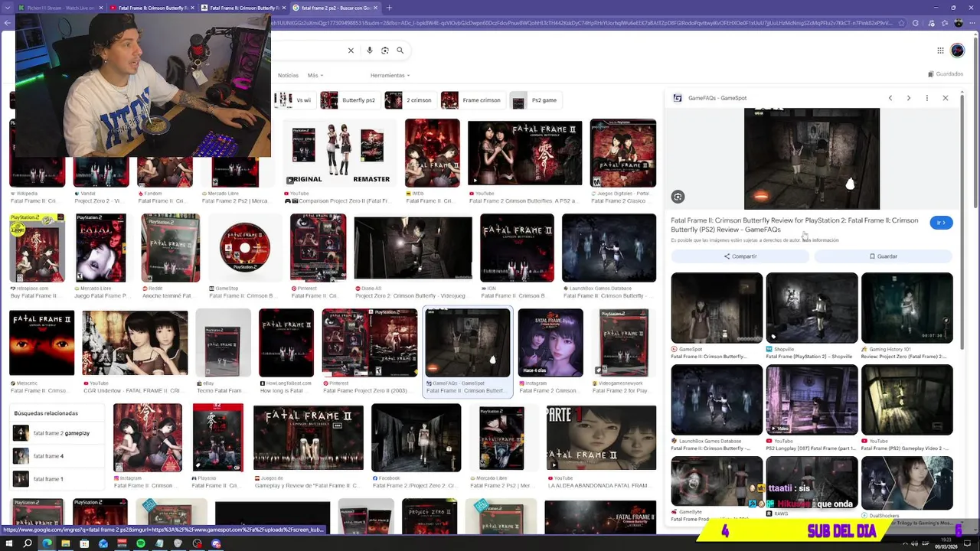The image size is (980, 551).
Task: Open Windows taskbar search
Action: [28, 543]
